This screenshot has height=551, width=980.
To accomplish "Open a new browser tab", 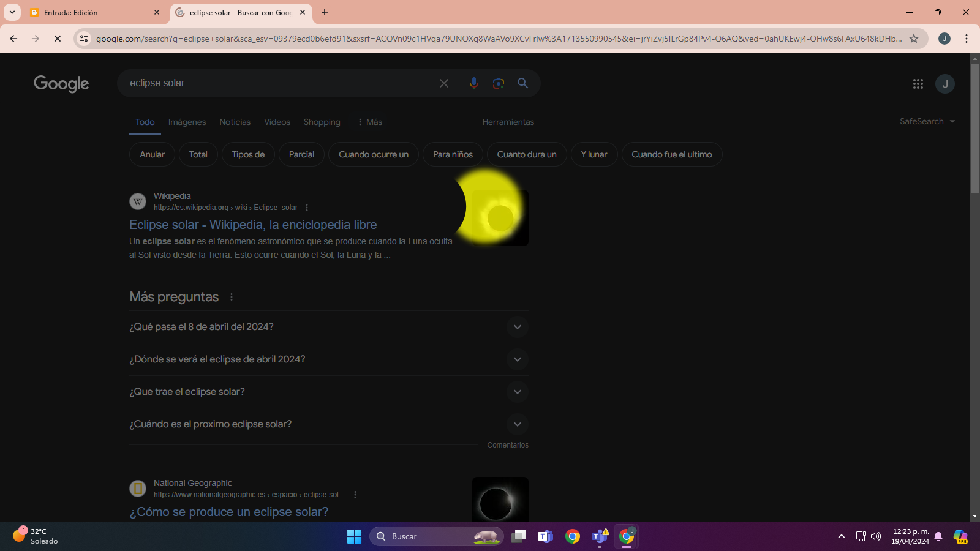I will click(325, 12).
